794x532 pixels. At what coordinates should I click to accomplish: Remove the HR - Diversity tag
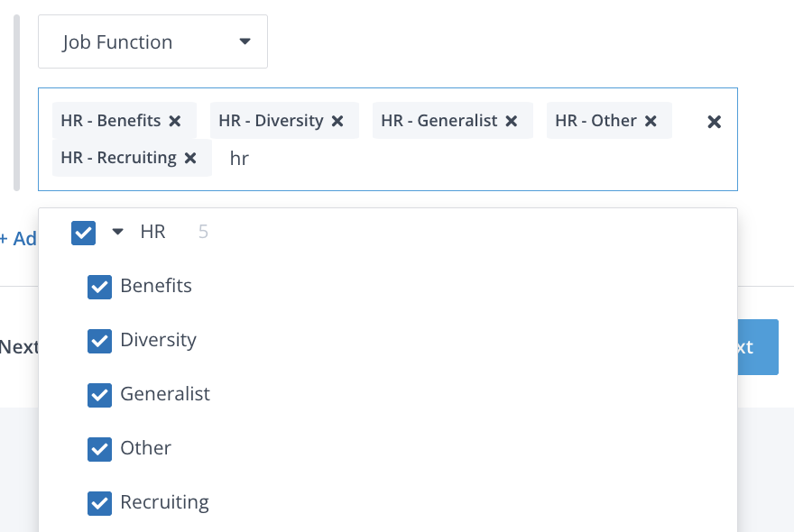(337, 121)
